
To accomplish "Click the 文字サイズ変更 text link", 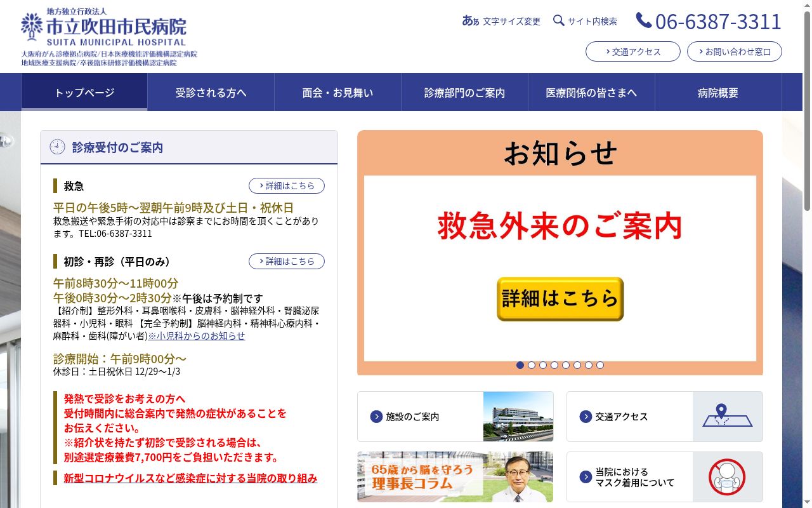I will (x=511, y=21).
